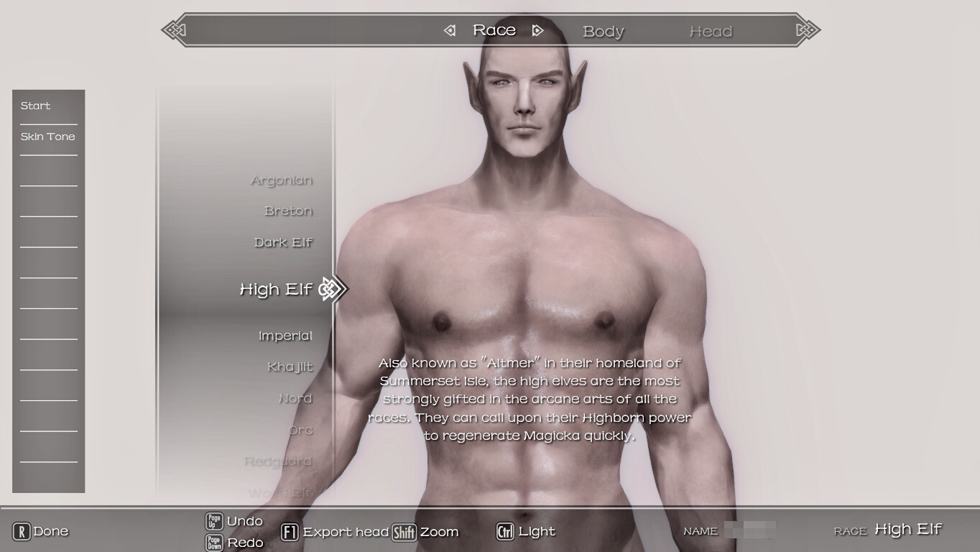
Task: Click the High Elf selection marker icon
Action: [x=333, y=289]
